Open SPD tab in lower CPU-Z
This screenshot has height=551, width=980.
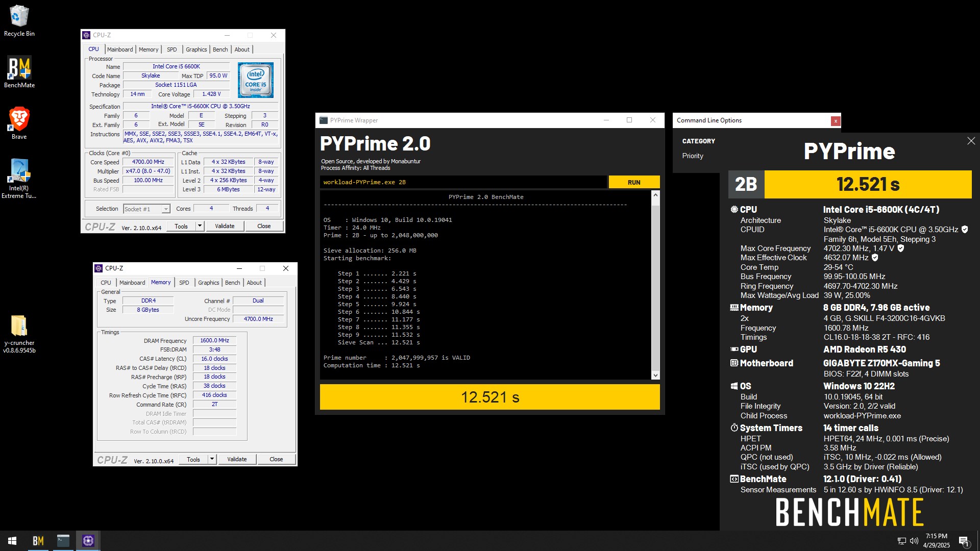184,283
